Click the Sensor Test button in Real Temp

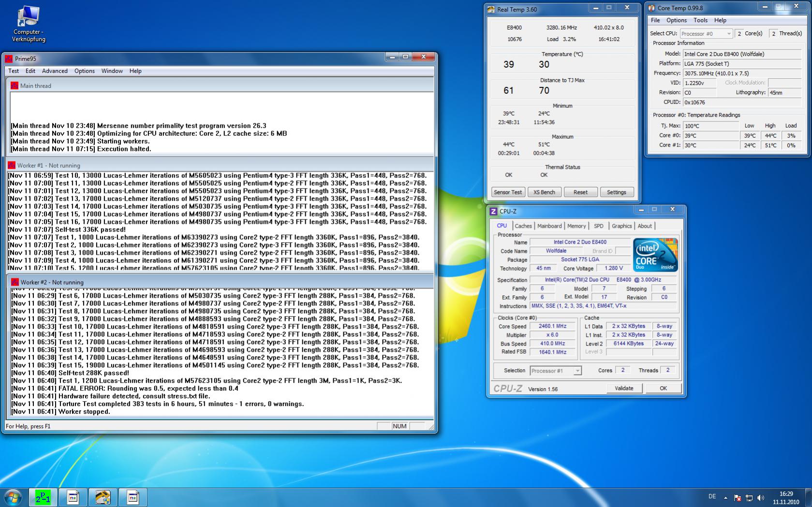(508, 192)
